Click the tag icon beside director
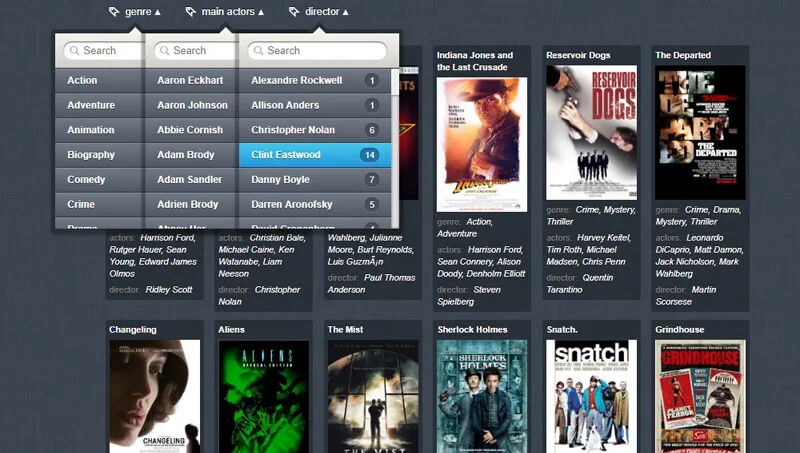This screenshot has width=800, height=453. [x=293, y=12]
